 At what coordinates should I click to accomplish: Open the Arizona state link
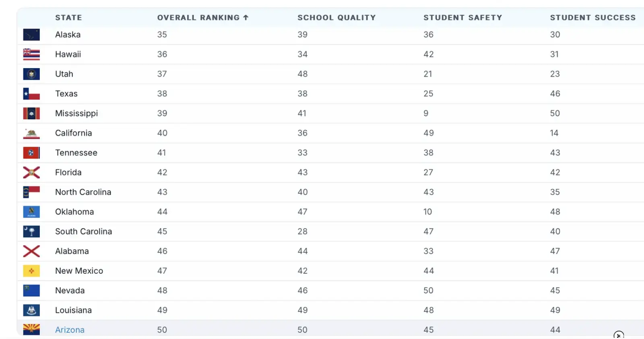(70, 330)
